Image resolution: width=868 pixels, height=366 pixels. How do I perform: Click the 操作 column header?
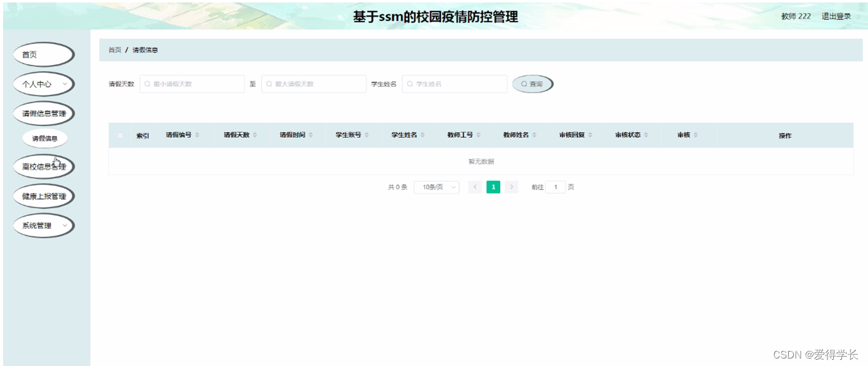tap(785, 135)
